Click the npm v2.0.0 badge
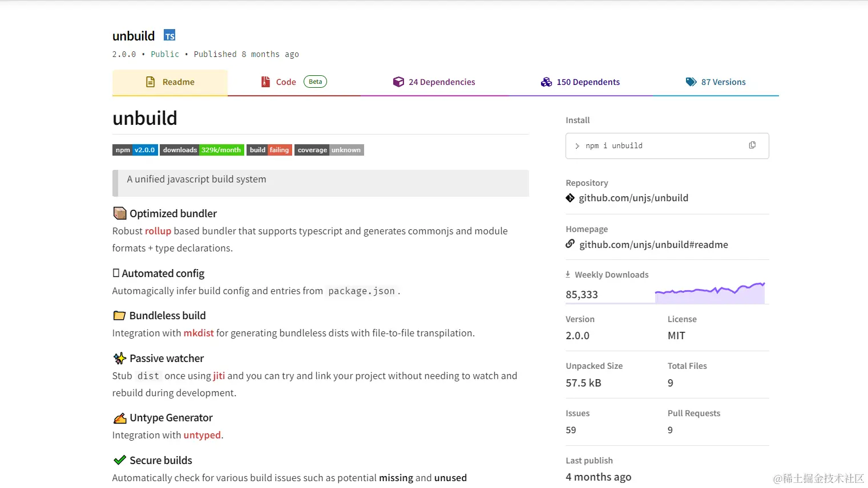This screenshot has height=488, width=868. (x=135, y=150)
